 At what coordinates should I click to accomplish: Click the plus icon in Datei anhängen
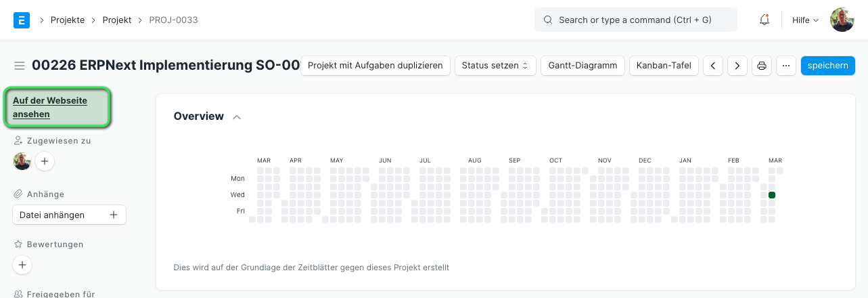[x=114, y=215]
